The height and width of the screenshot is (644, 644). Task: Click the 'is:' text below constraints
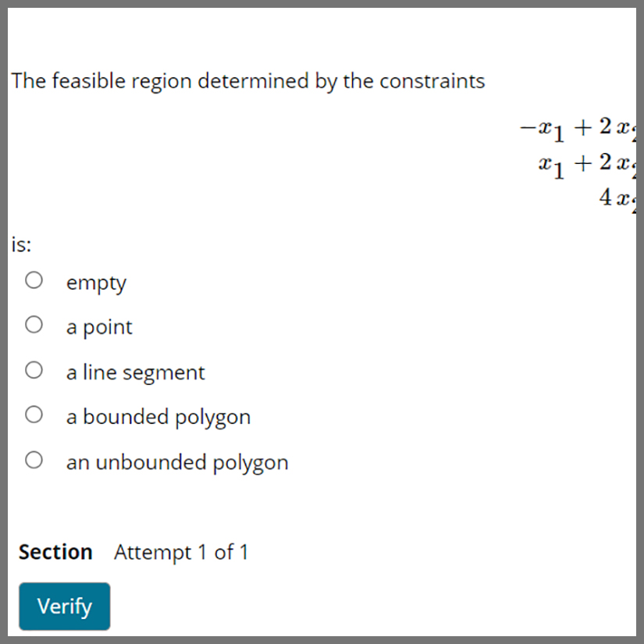(x=21, y=245)
